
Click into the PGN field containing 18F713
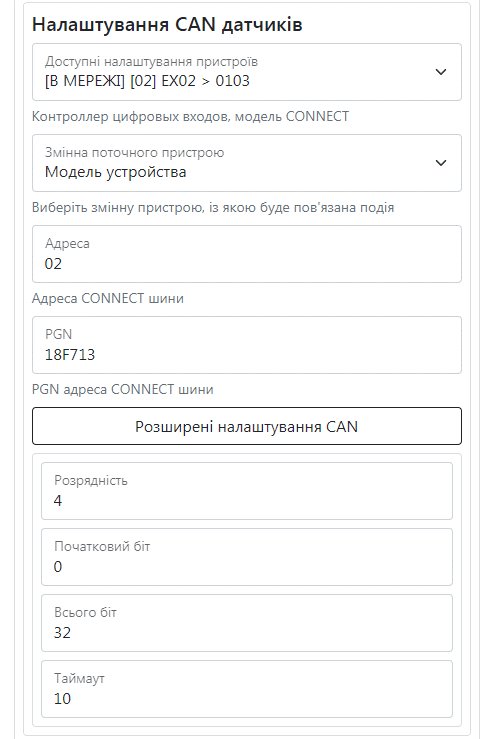pos(247,345)
